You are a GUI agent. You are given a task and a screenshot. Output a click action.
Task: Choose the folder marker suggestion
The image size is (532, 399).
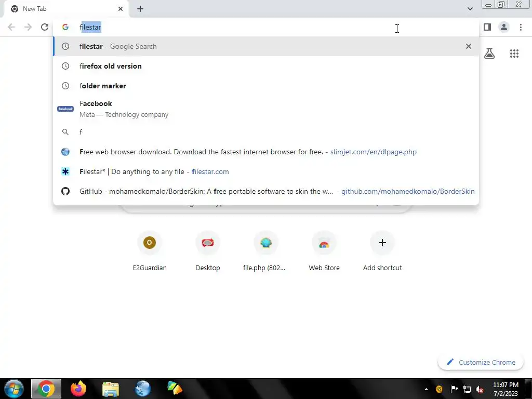tap(266, 86)
